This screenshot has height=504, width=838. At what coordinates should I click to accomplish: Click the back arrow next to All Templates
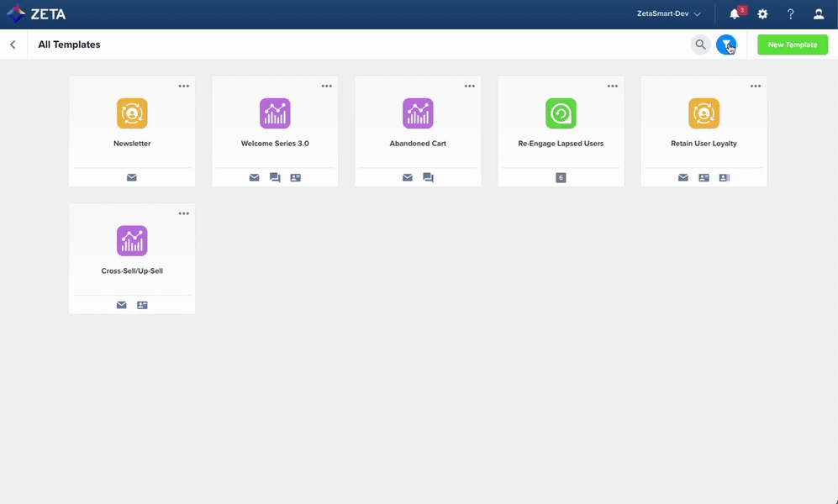(x=13, y=44)
